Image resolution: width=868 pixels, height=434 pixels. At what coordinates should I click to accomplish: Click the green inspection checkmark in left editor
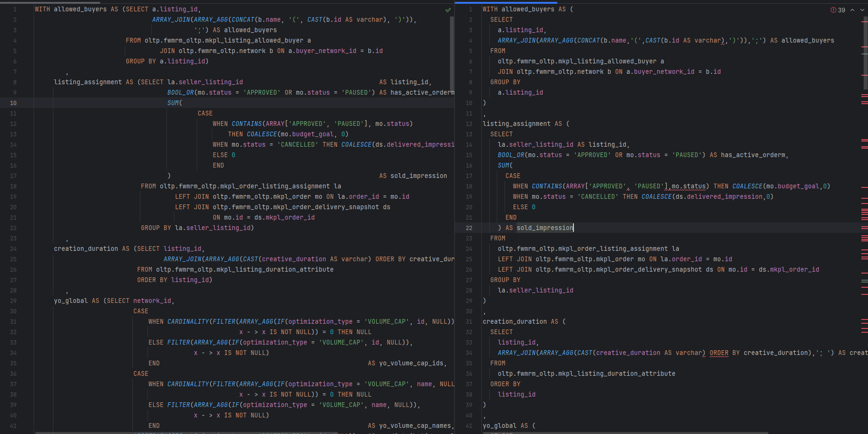click(x=448, y=10)
